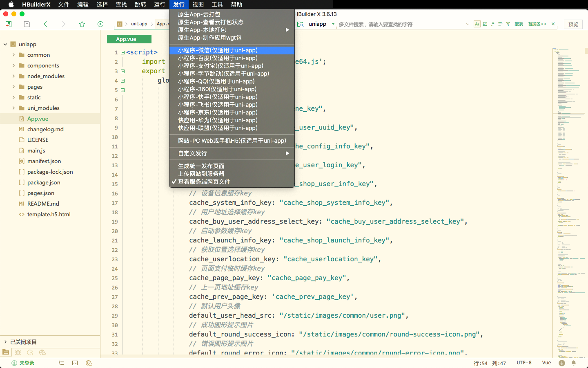Toggle 查看服务端网页文件 checked menu item

point(232,182)
